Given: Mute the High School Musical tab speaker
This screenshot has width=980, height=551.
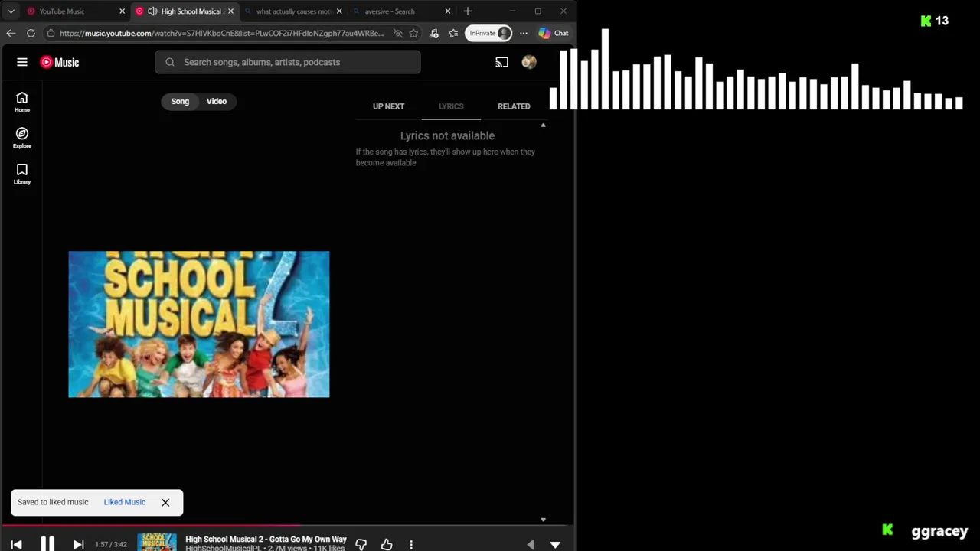Looking at the screenshot, I should pos(152,11).
